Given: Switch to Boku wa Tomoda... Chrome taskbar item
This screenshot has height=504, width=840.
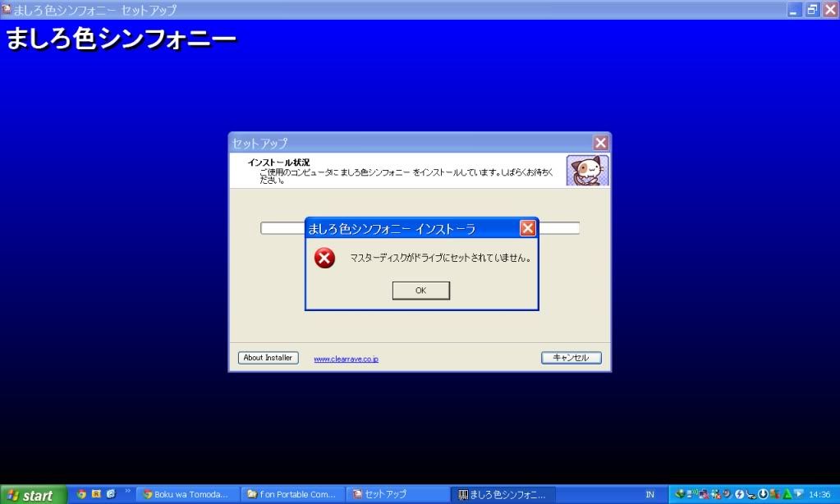Looking at the screenshot, I should [x=188, y=495].
